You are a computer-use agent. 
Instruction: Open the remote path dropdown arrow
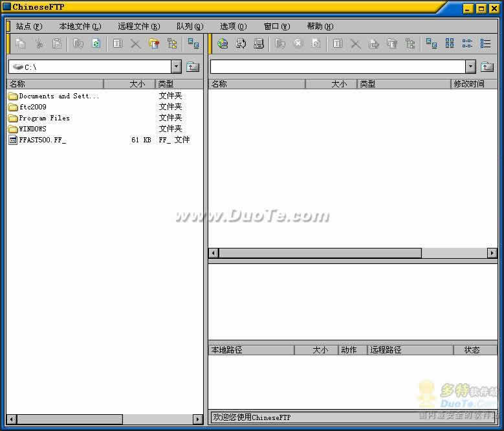[x=470, y=67]
